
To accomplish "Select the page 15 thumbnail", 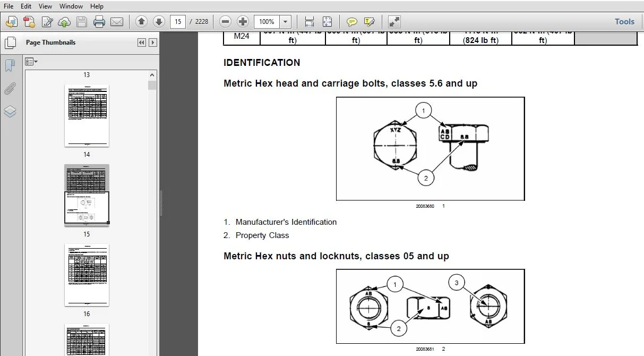I will 87,195.
